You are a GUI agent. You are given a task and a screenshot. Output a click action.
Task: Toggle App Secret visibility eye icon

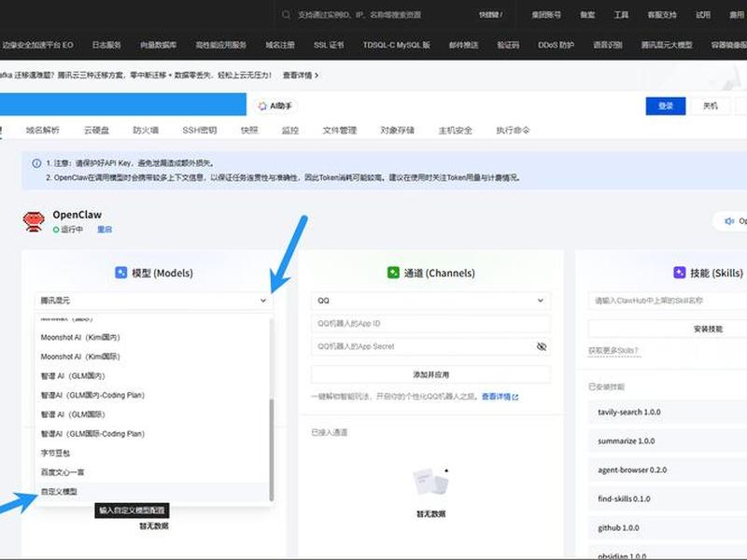click(x=542, y=346)
